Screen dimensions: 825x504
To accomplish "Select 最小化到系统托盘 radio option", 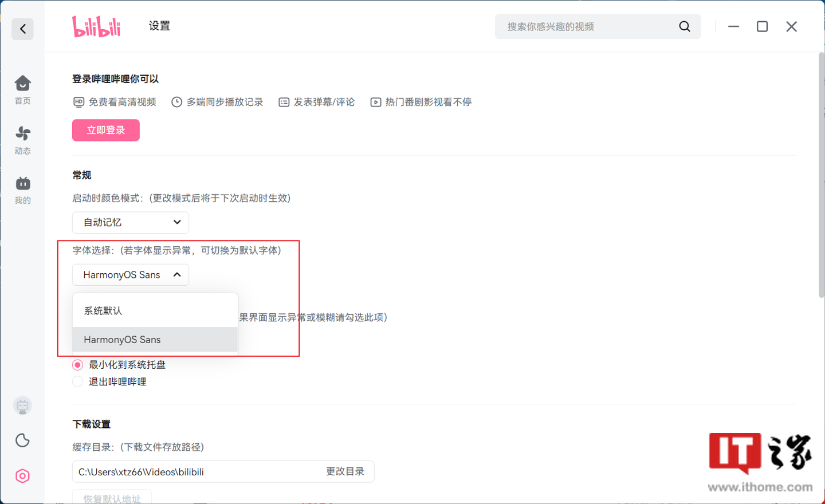I will coord(78,365).
